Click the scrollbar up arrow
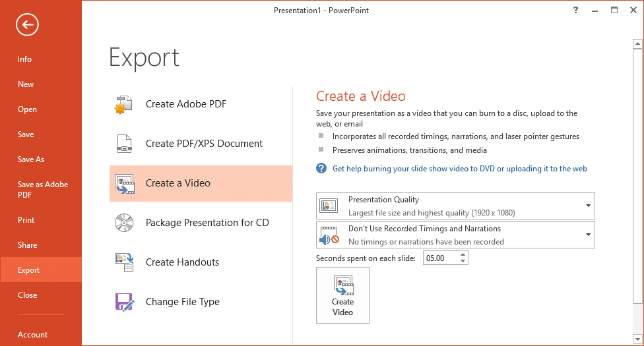 click(x=637, y=43)
